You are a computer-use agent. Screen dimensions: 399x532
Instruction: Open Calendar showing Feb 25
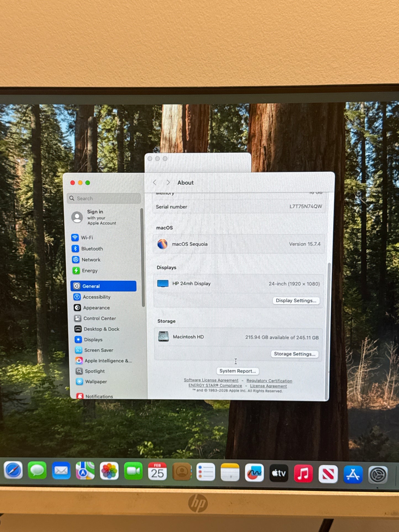click(x=157, y=472)
